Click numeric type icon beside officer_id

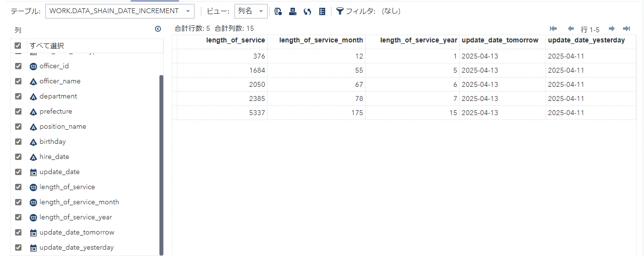[x=33, y=66]
